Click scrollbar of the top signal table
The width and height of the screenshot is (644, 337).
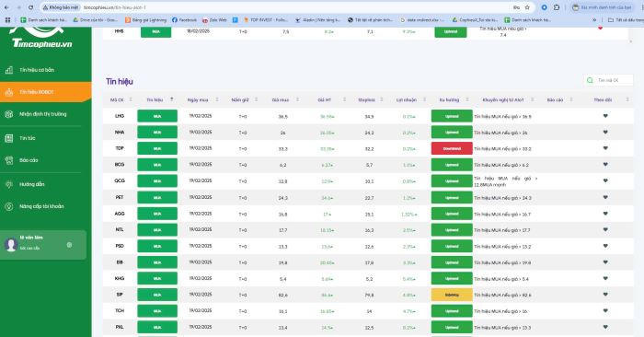631,34
